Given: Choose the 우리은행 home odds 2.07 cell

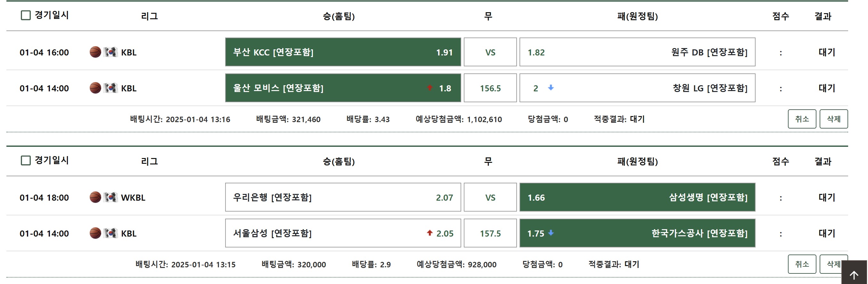Looking at the screenshot, I should [343, 197].
